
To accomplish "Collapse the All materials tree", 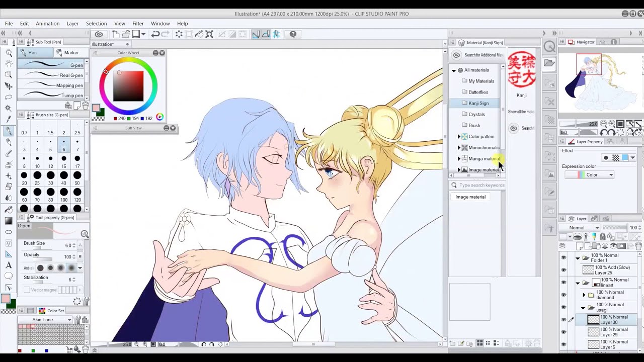I will [454, 70].
